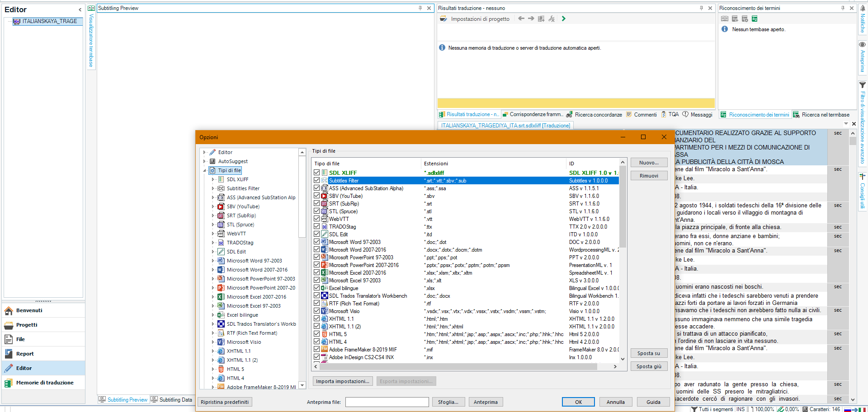The width and height of the screenshot is (868, 412).
Task: Open Memorie di traduzione view
Action: click(x=43, y=383)
